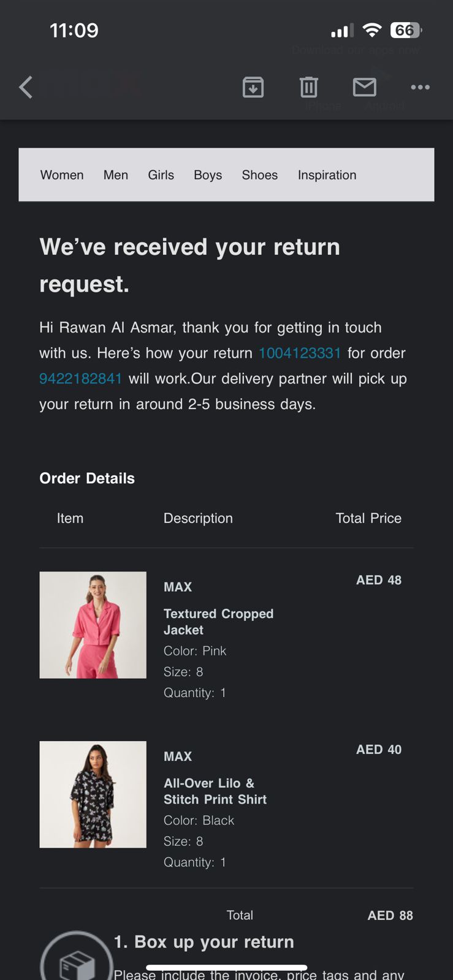Screen dimensions: 453x980
Task: Tap the All-Over Lilo & Stitch Print Shirt name
Action: coord(215,791)
